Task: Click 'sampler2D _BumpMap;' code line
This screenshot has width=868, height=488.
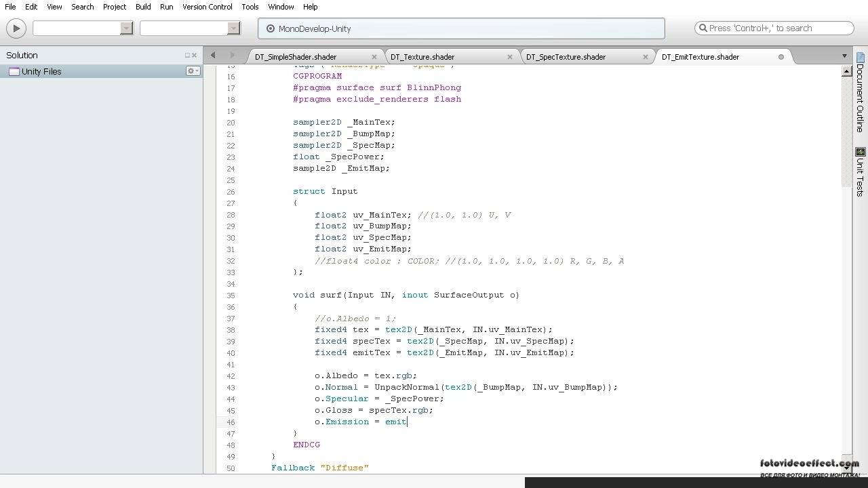Action: pyautogui.click(x=344, y=134)
